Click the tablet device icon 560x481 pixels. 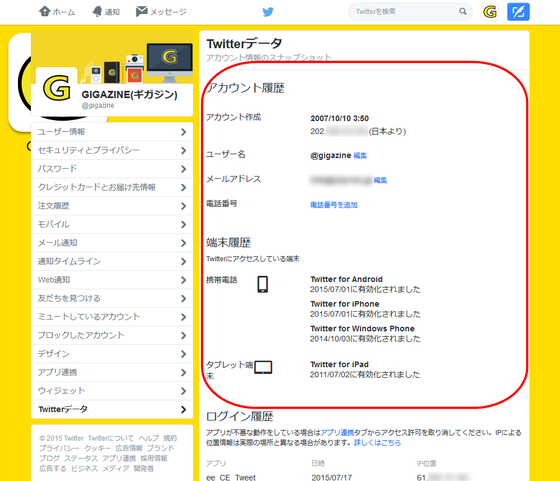pyautogui.click(x=263, y=367)
